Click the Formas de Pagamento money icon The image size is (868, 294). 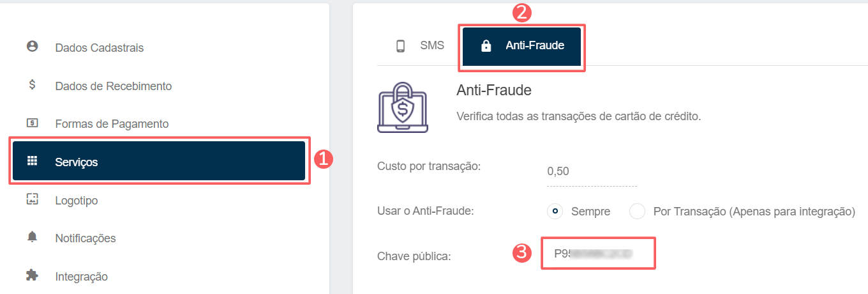[x=32, y=123]
